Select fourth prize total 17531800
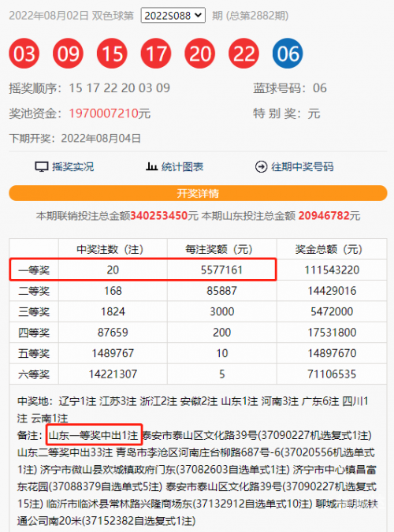Screen dimensions: 394x532 [x=332, y=333]
